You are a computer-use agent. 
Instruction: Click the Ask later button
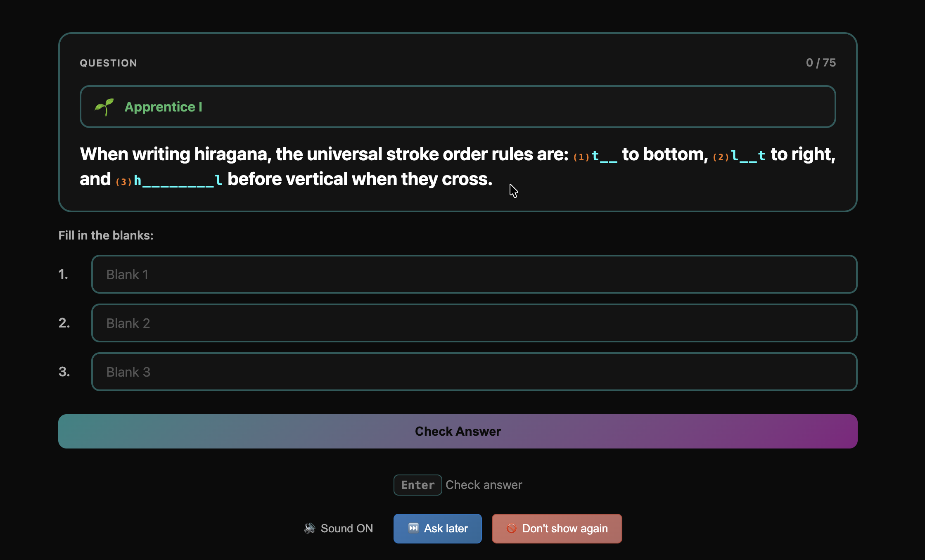[437, 528]
